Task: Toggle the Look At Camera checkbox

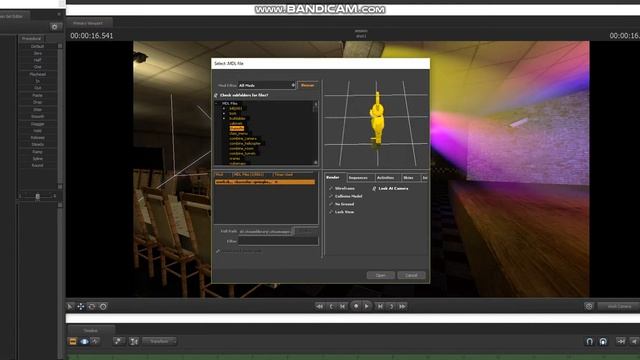Action: [374, 189]
